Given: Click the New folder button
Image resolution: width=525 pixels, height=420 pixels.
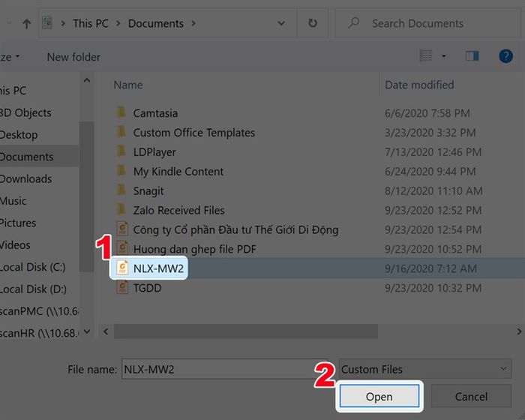Looking at the screenshot, I should pyautogui.click(x=73, y=57).
